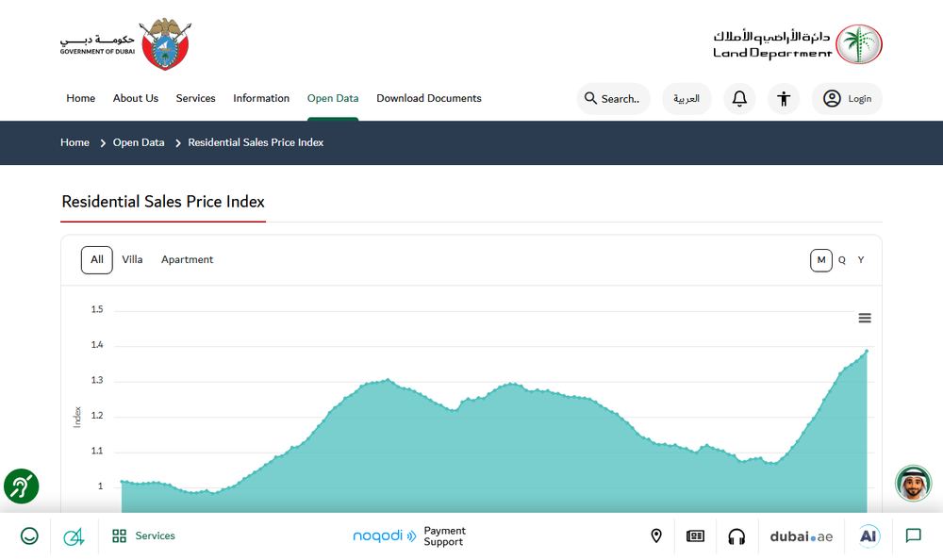Click the news card icon
This screenshot has height=560, width=943.
[x=695, y=535]
